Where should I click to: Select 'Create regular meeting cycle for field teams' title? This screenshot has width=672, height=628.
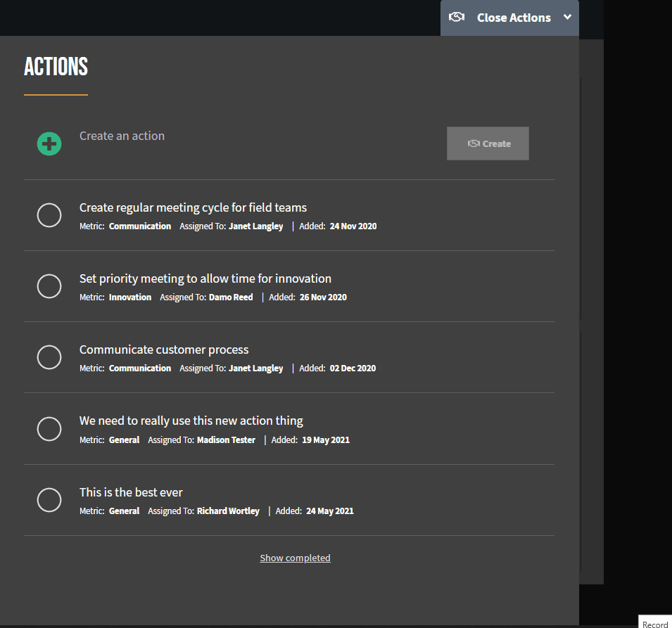pyautogui.click(x=193, y=207)
